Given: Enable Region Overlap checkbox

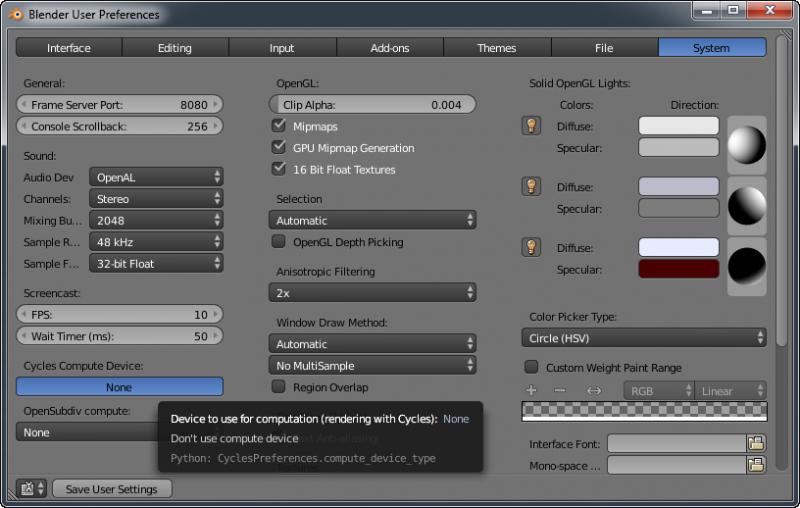Looking at the screenshot, I should 279,387.
